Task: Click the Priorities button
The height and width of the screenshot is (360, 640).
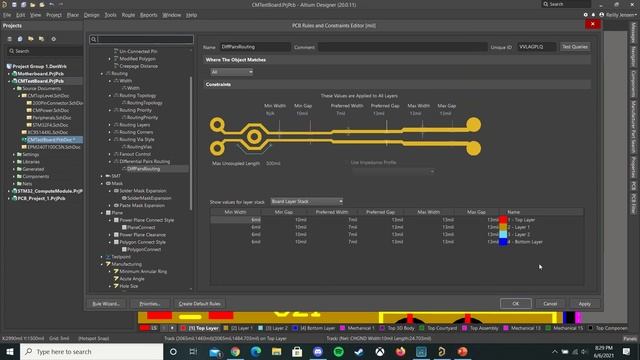Action: coord(150,304)
